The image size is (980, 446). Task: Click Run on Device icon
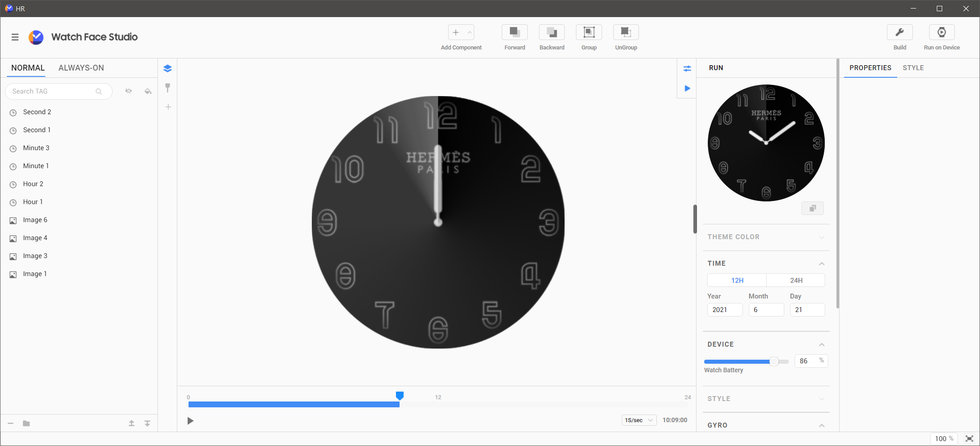coord(942,32)
